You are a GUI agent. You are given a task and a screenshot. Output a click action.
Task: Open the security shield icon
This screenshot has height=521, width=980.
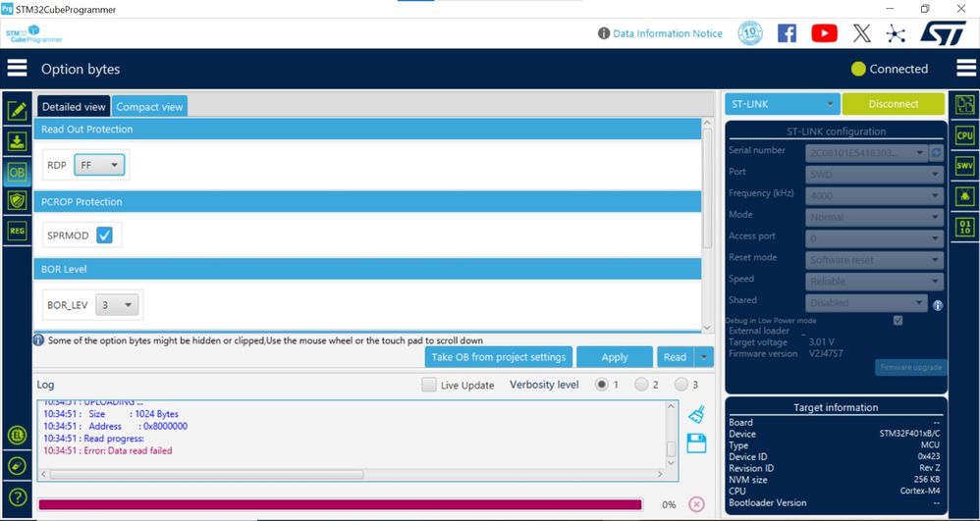tap(17, 200)
